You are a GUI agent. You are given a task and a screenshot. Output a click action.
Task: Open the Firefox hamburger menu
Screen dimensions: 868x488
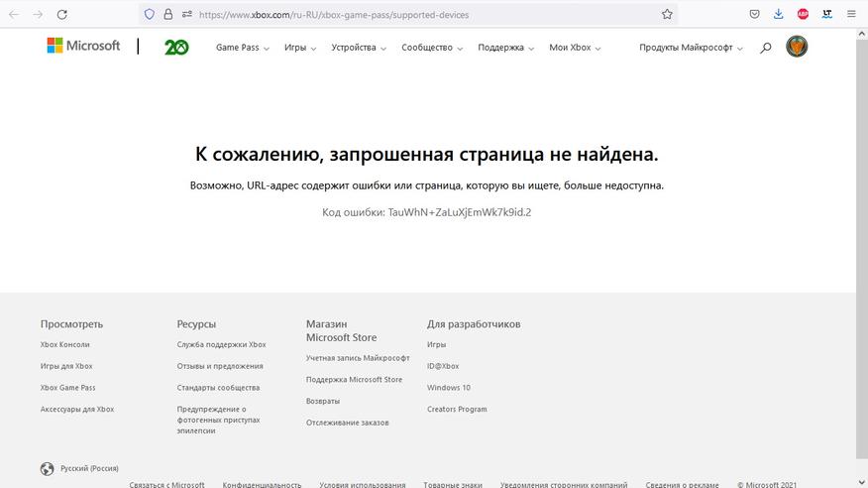pyautogui.click(x=851, y=15)
